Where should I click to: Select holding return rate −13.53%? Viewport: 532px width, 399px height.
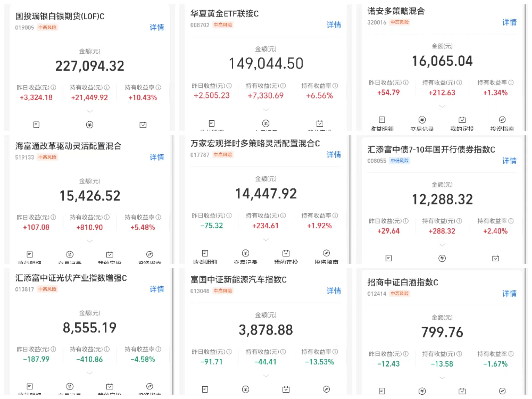tap(319, 362)
